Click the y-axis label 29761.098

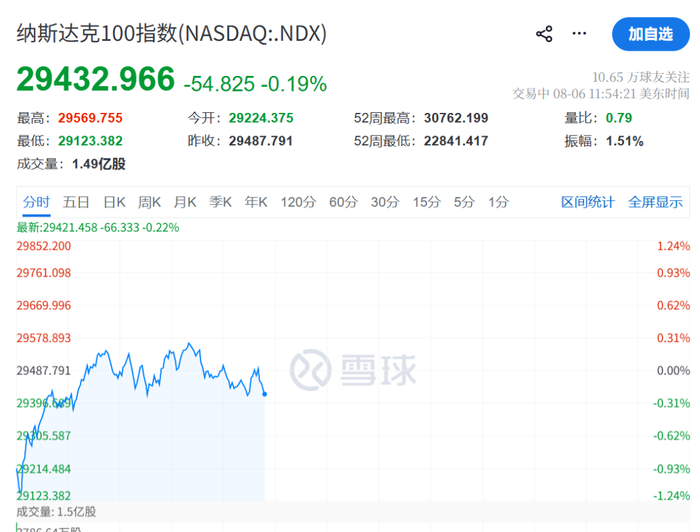[x=44, y=273]
